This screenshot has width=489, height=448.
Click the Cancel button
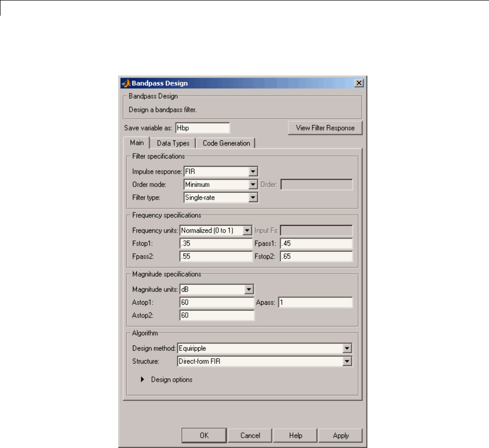point(250,436)
